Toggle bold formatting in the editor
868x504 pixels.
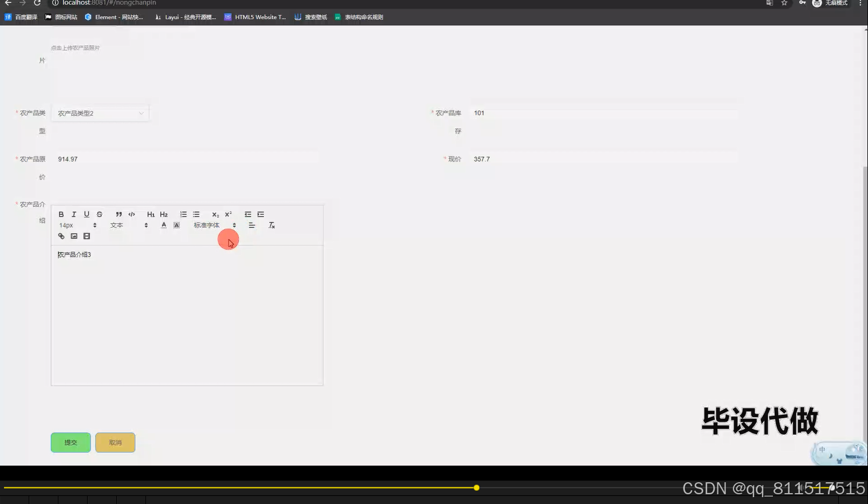coord(61,214)
